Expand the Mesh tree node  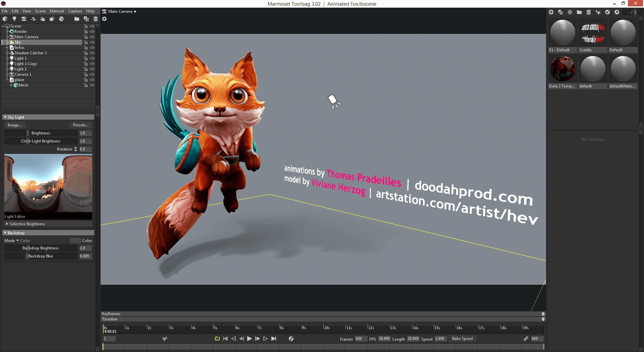point(11,85)
